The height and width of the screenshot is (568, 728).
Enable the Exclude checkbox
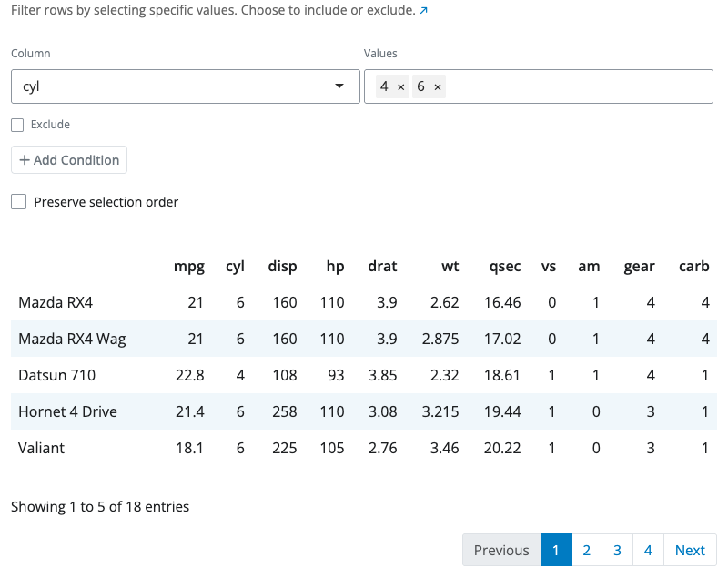(17, 125)
